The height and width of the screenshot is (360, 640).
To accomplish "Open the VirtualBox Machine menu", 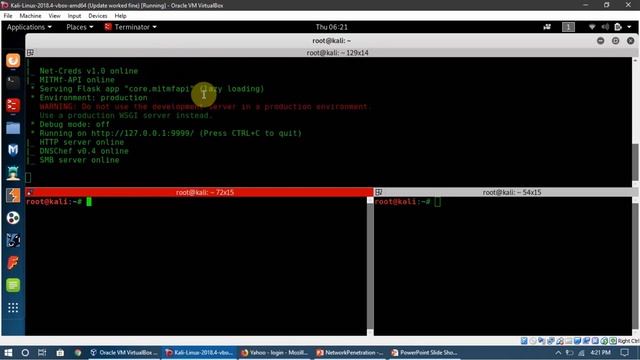I will [x=30, y=16].
